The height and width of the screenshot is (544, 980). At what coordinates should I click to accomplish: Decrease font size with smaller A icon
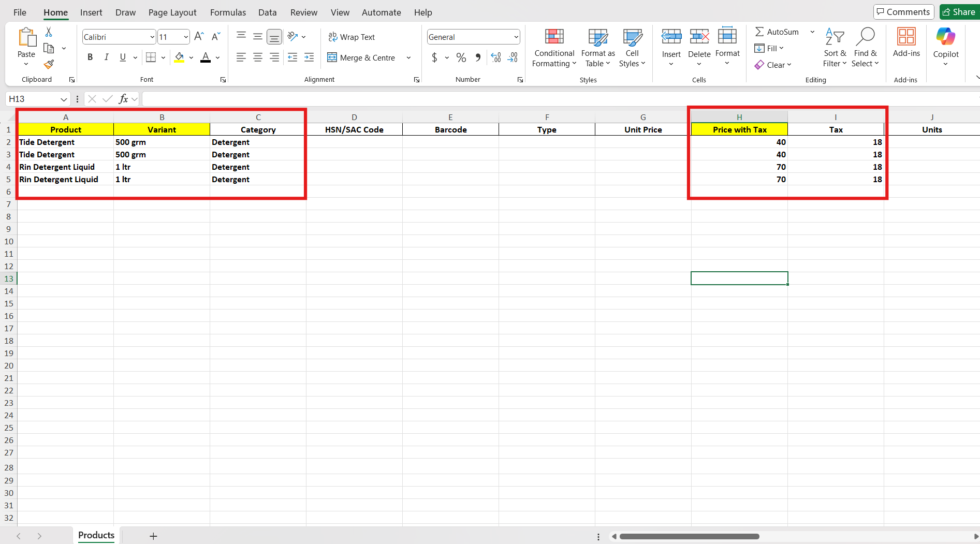216,36
